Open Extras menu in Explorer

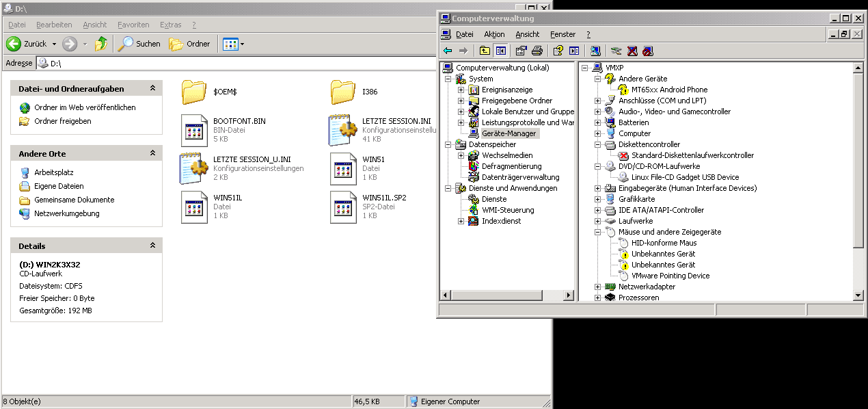(x=171, y=25)
